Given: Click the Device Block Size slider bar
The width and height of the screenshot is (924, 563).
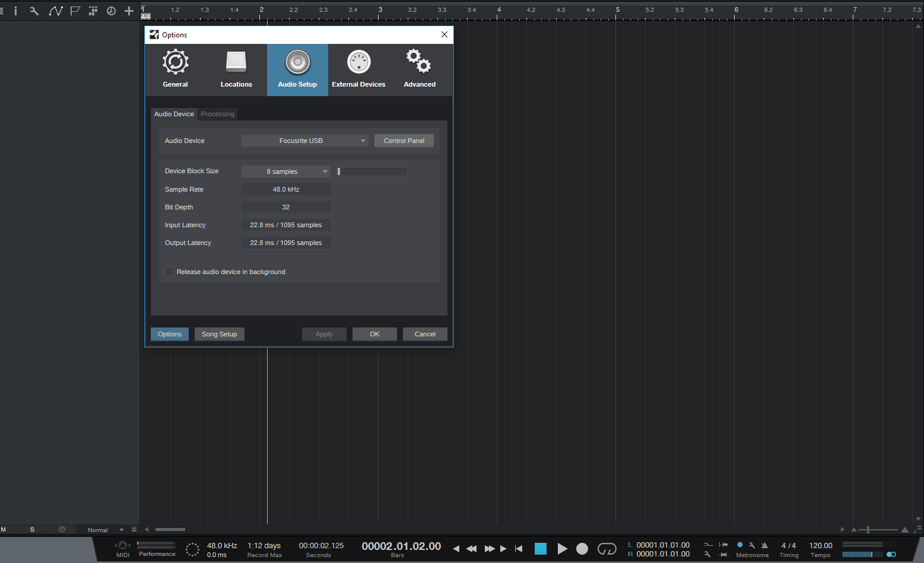Looking at the screenshot, I should (372, 171).
